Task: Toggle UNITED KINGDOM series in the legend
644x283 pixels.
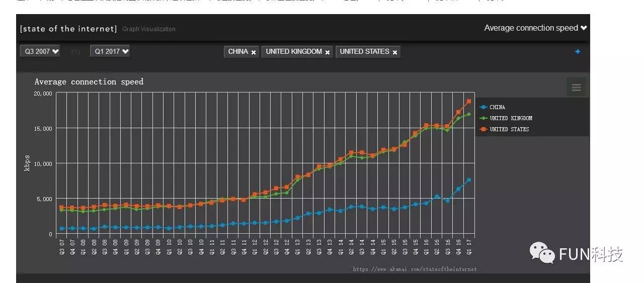Action: 506,118
